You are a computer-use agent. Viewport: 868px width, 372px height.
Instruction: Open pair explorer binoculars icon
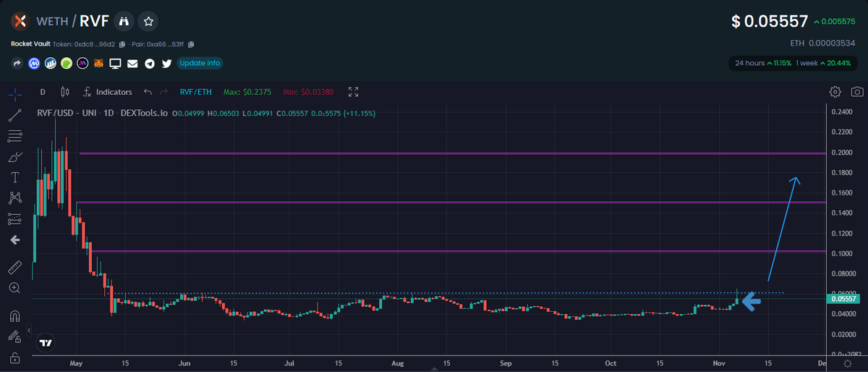124,22
